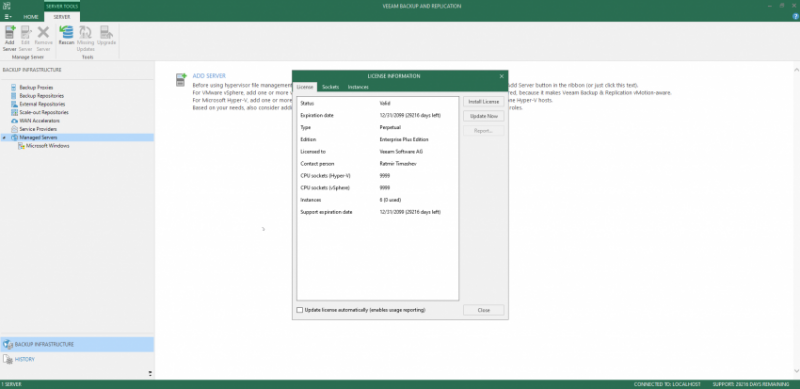Screen dimensions: 800x389
Task: Click the Missing Updates ribbon icon
Action: 86,38
